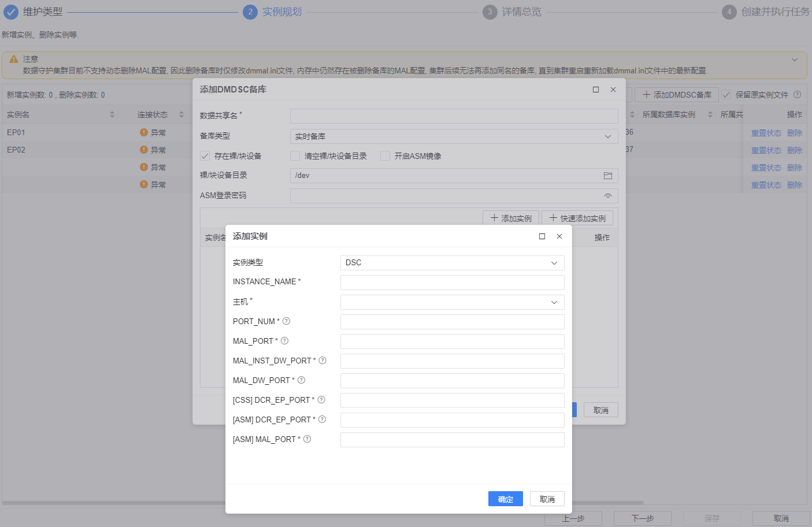Click help icon beside [ASM] MAL_PORT

(307, 439)
